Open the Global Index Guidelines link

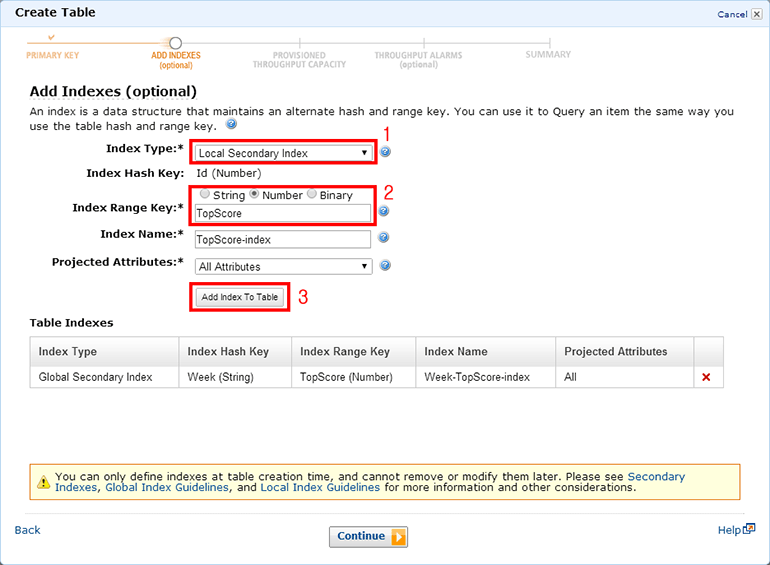point(165,488)
